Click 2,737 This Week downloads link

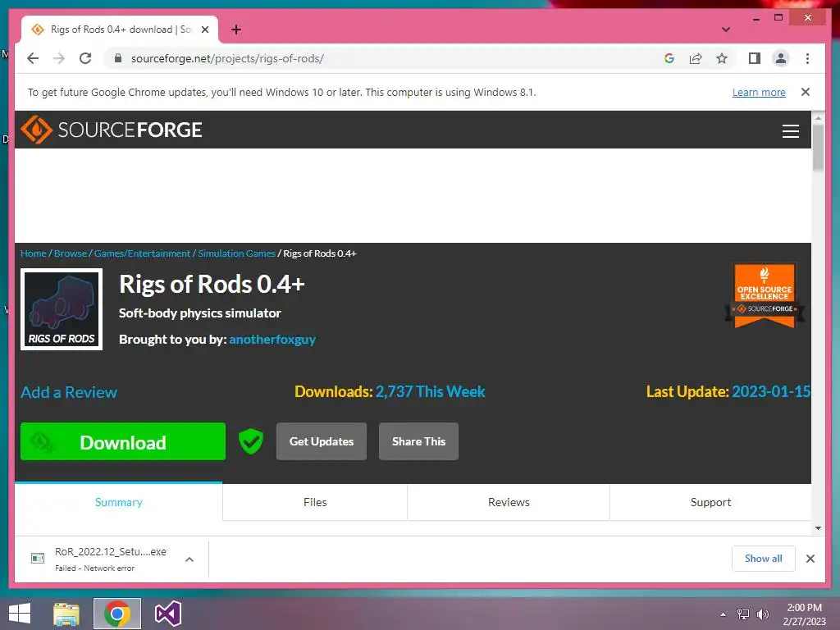click(430, 391)
